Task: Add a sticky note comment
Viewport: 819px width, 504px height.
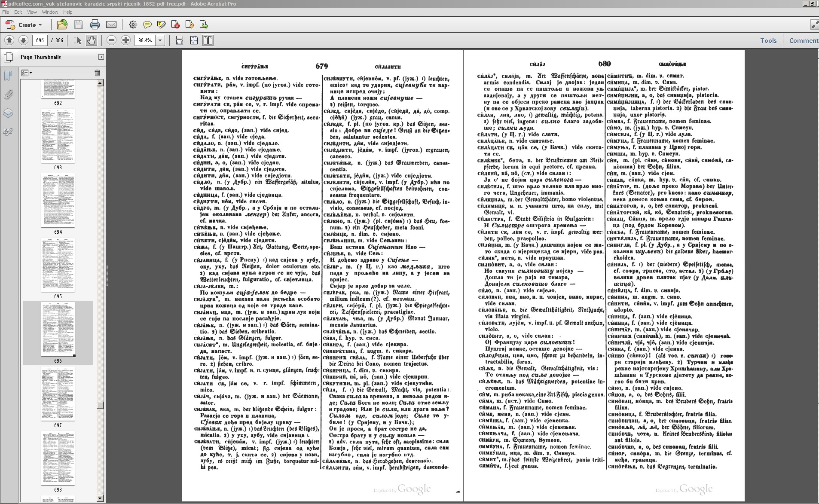Action: pos(147,24)
